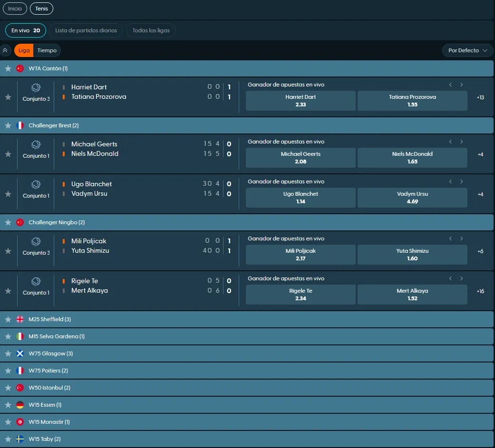Click the Tunisia flag next to W15 Monastir
Viewport: 495px width, 448px height.
(20, 422)
